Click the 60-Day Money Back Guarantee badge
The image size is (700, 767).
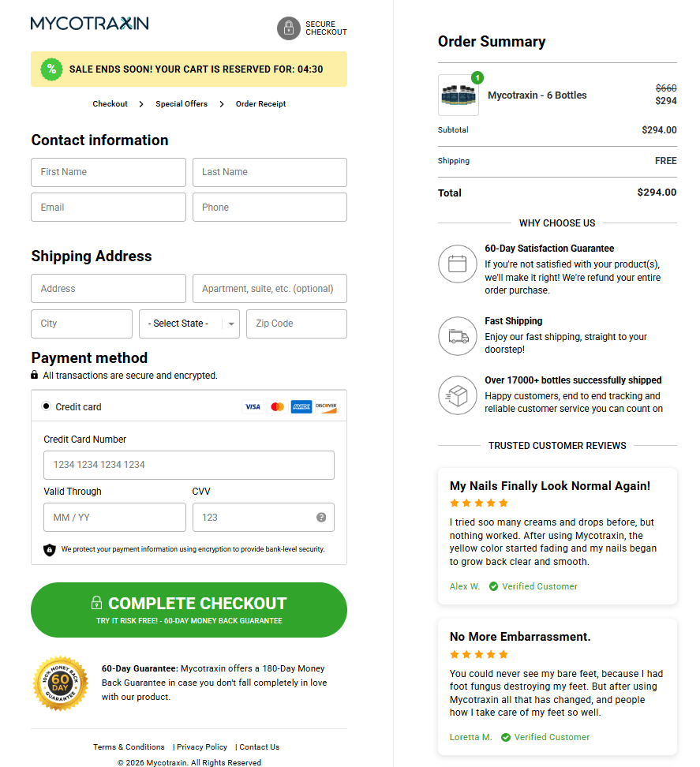(x=61, y=683)
